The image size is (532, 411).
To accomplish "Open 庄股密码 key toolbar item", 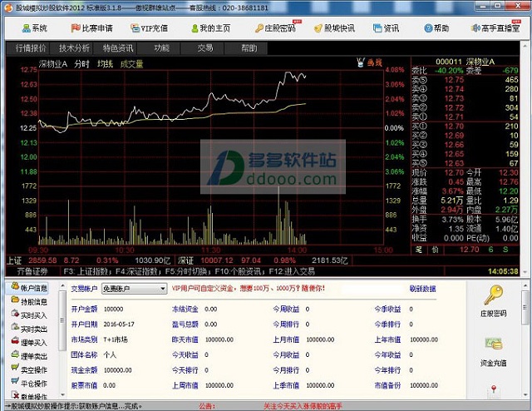I will point(275,28).
